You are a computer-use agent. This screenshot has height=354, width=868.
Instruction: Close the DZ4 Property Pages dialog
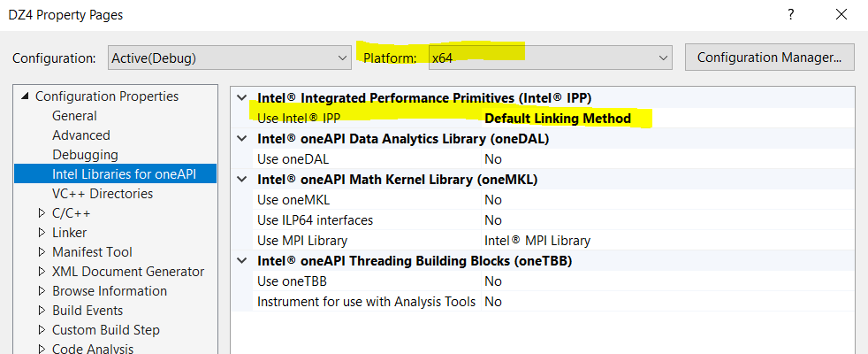841,15
